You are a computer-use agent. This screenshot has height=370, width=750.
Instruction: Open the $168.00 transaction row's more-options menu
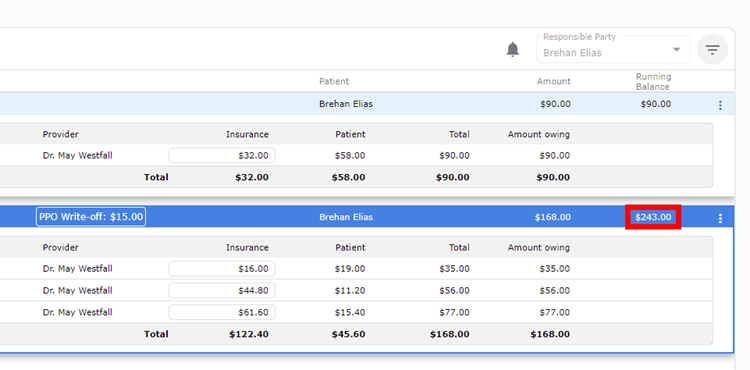point(720,218)
